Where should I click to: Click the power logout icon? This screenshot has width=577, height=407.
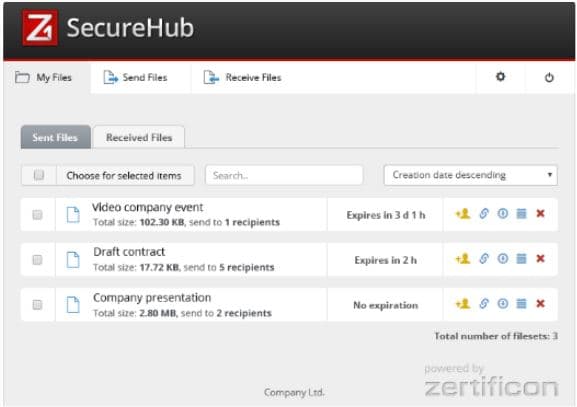point(549,77)
